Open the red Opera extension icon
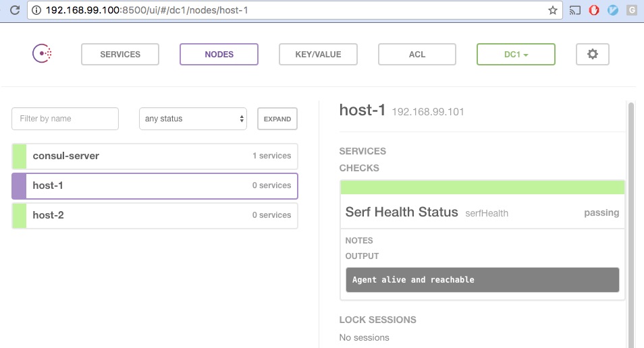The image size is (644, 348). (x=594, y=10)
